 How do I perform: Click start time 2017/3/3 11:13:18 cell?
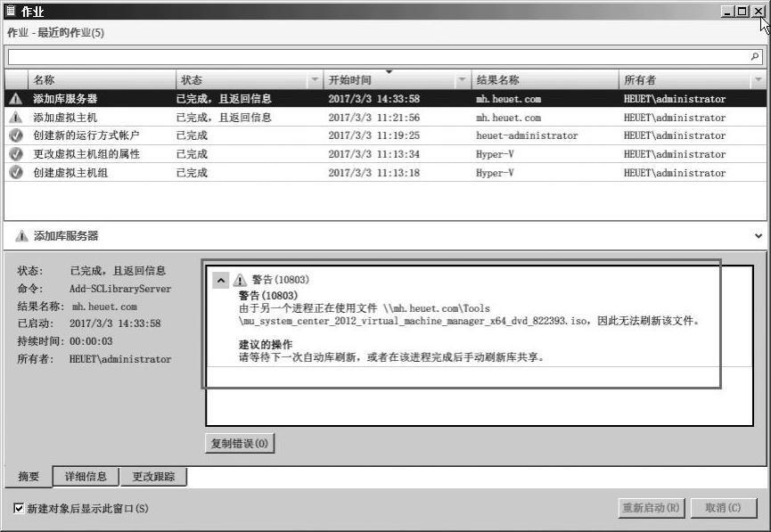point(374,173)
